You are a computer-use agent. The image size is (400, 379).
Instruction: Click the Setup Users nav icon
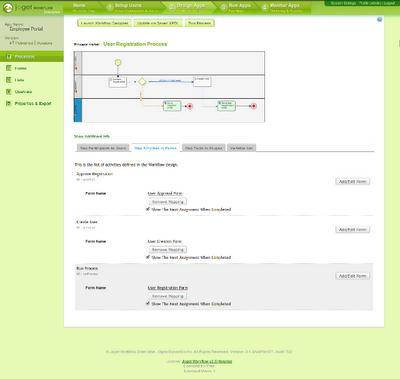click(110, 7)
